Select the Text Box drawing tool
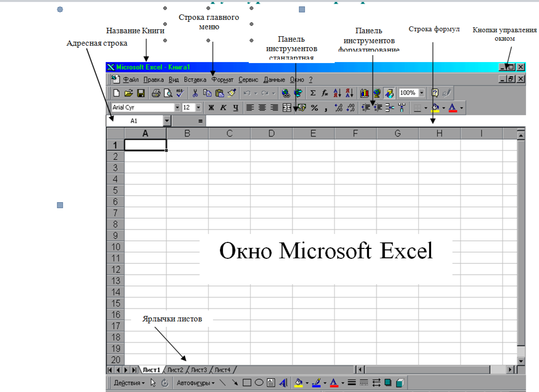This screenshot has width=539, height=392. coord(271,383)
